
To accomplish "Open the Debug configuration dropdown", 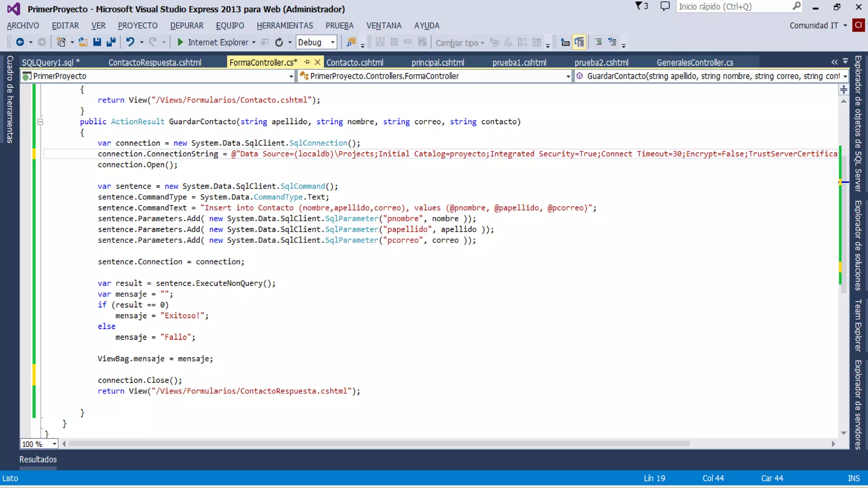I will click(333, 42).
